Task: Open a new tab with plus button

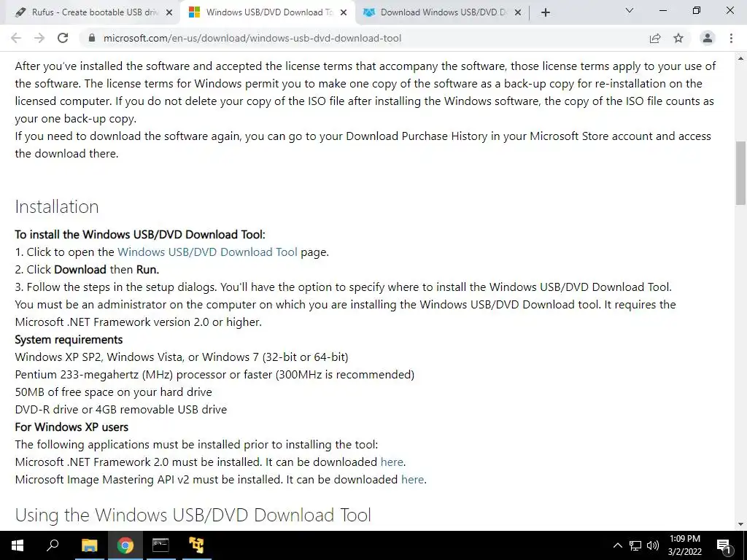Action: tap(546, 12)
